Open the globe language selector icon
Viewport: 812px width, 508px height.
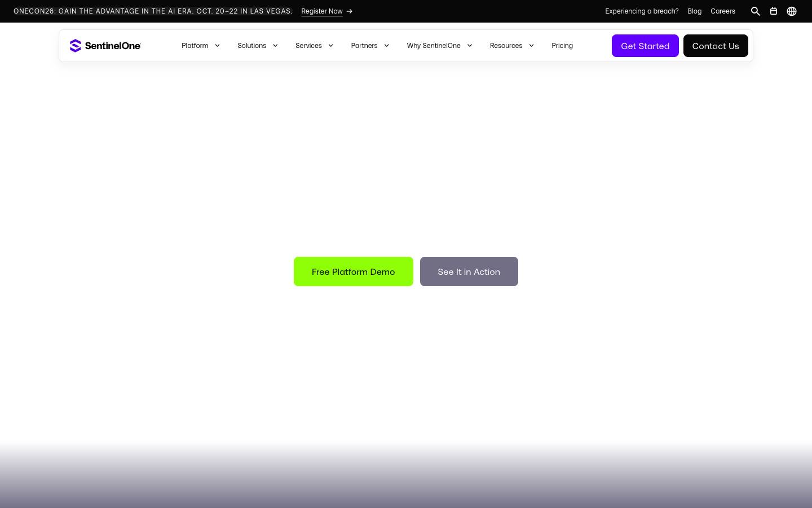pyautogui.click(x=792, y=11)
